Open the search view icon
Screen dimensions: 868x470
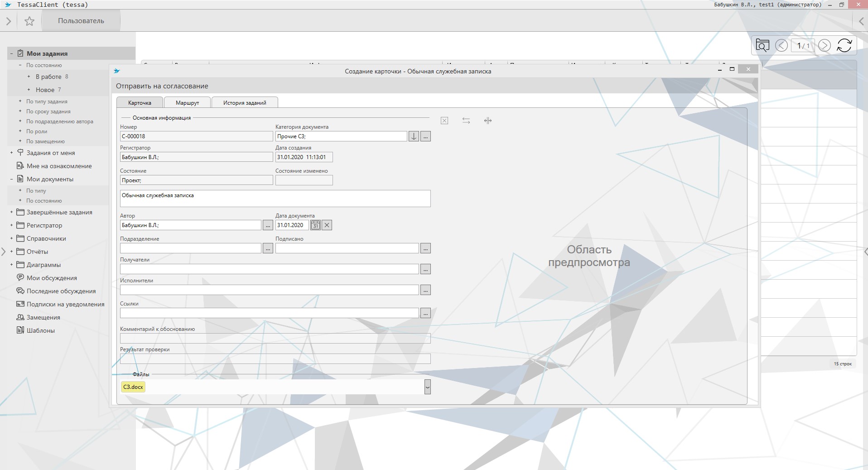click(762, 45)
